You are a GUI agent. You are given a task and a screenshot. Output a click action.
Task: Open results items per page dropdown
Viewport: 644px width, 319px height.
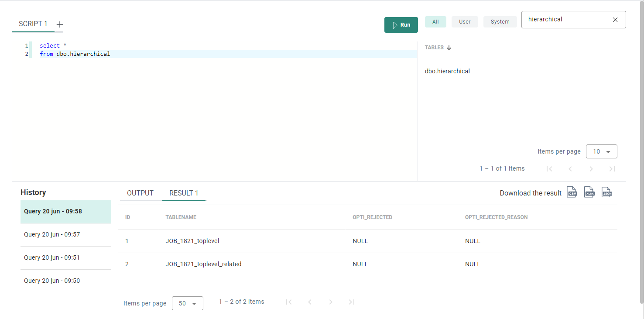click(x=188, y=303)
